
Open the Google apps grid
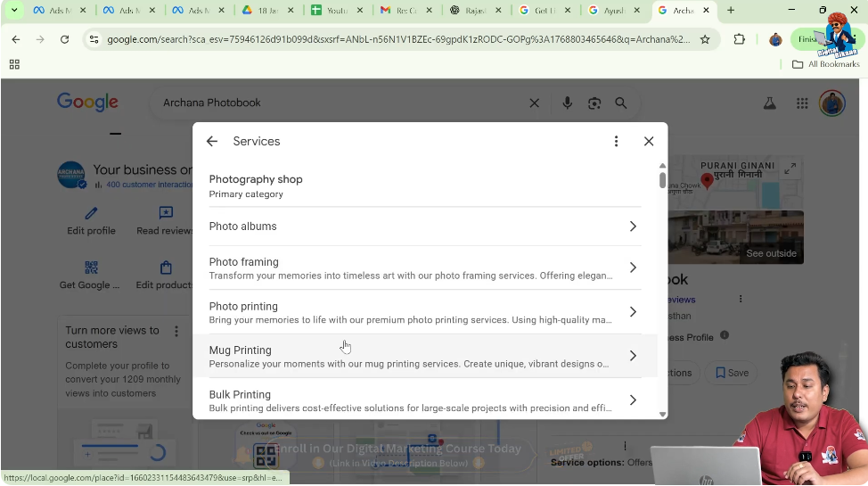tap(802, 103)
